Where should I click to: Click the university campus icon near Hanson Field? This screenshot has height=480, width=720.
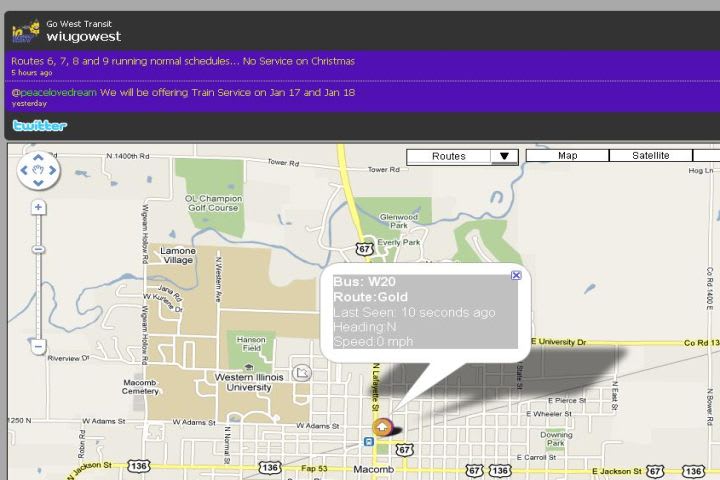point(249,367)
